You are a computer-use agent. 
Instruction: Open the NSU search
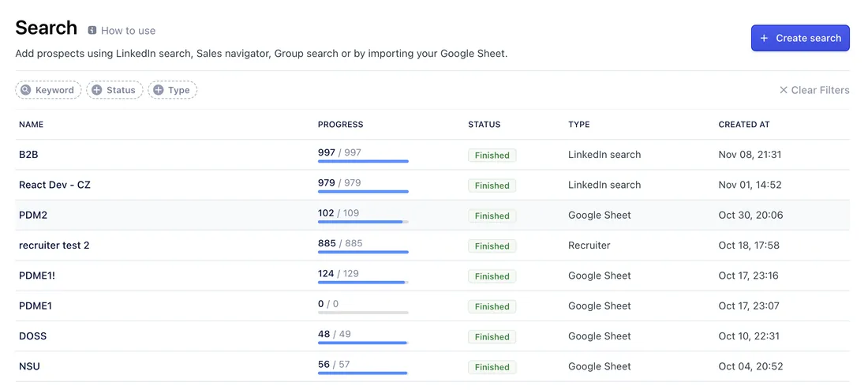pos(29,366)
